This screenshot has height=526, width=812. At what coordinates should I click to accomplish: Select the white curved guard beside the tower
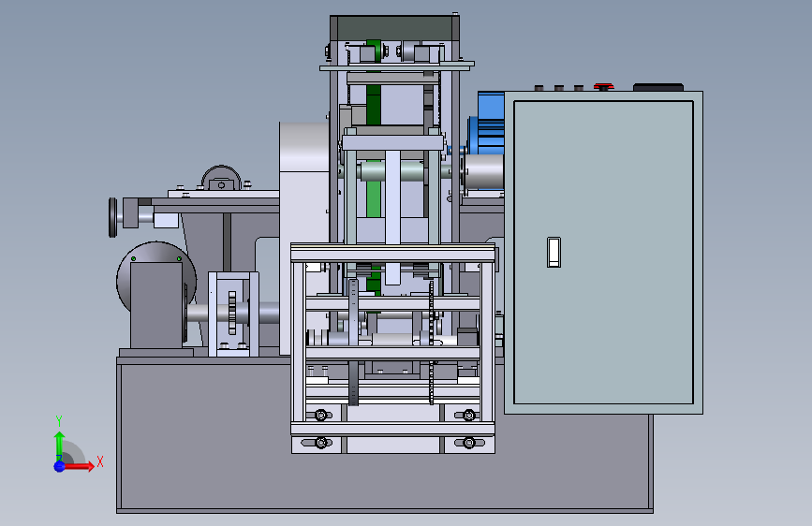pyautogui.click(x=304, y=238)
